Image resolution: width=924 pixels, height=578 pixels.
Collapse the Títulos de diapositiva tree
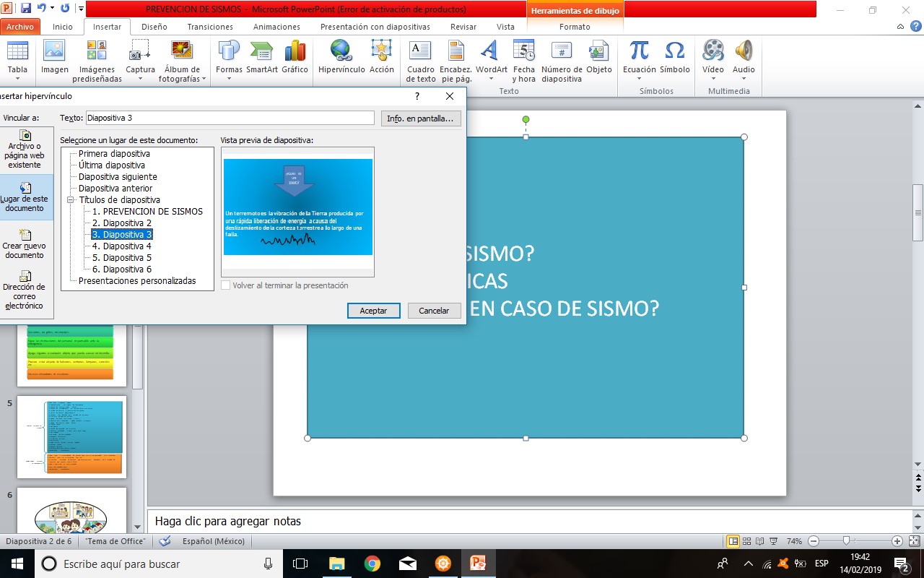tap(71, 199)
